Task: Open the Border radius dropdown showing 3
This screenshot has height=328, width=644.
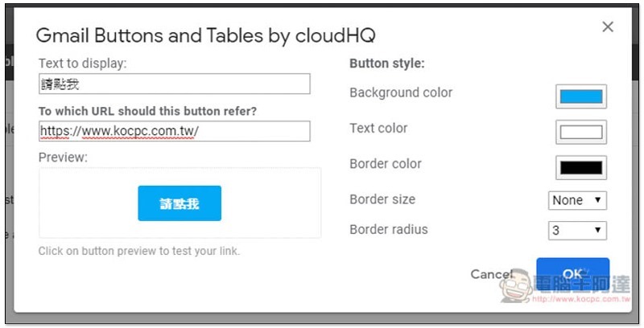Action: [577, 231]
